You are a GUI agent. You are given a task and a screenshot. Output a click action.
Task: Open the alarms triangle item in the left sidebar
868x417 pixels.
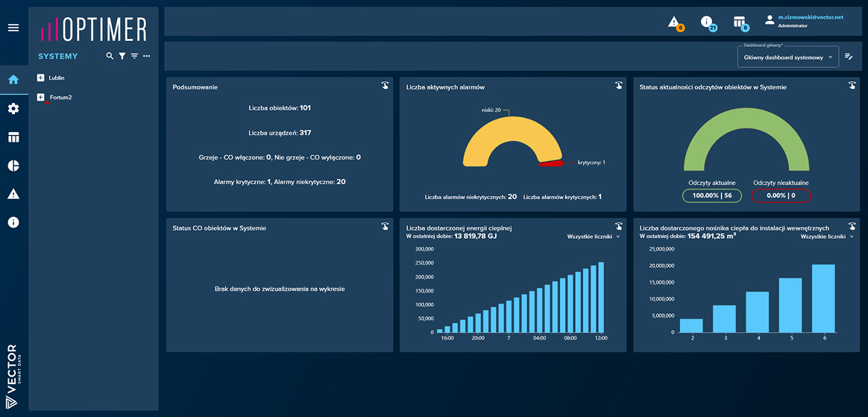pyautogui.click(x=13, y=194)
